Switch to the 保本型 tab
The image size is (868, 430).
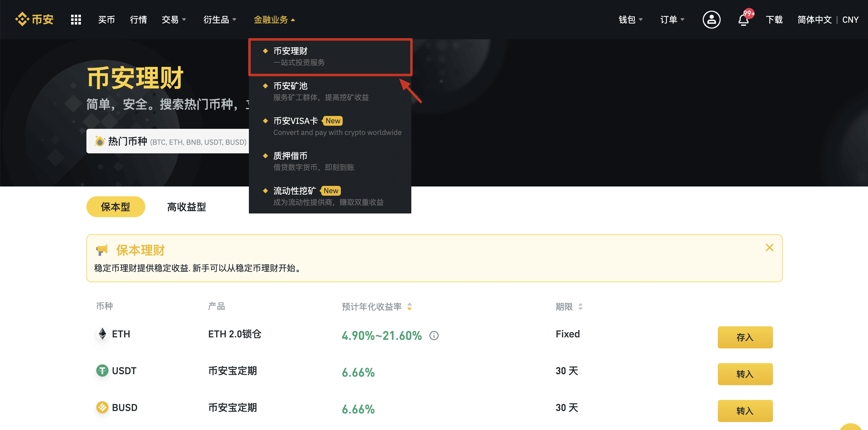tap(116, 207)
